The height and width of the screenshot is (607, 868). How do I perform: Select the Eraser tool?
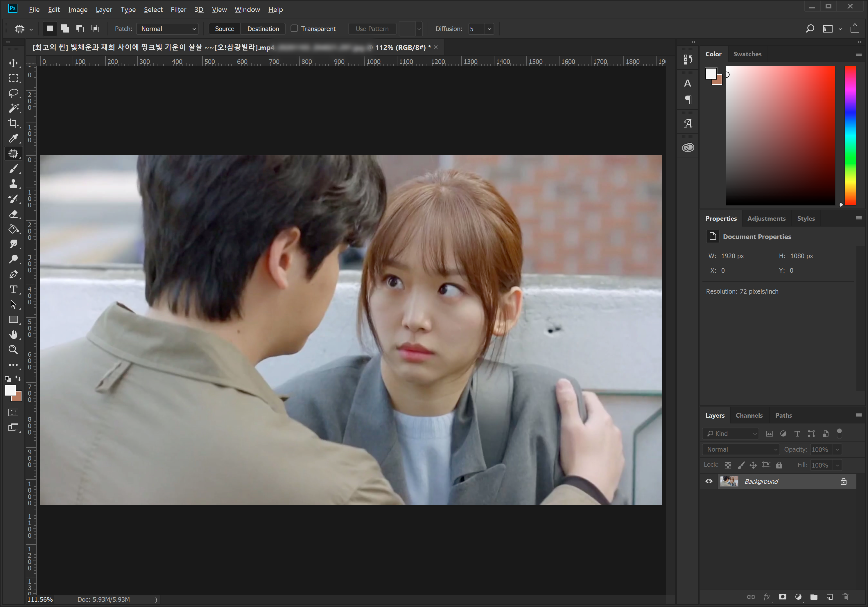13,214
